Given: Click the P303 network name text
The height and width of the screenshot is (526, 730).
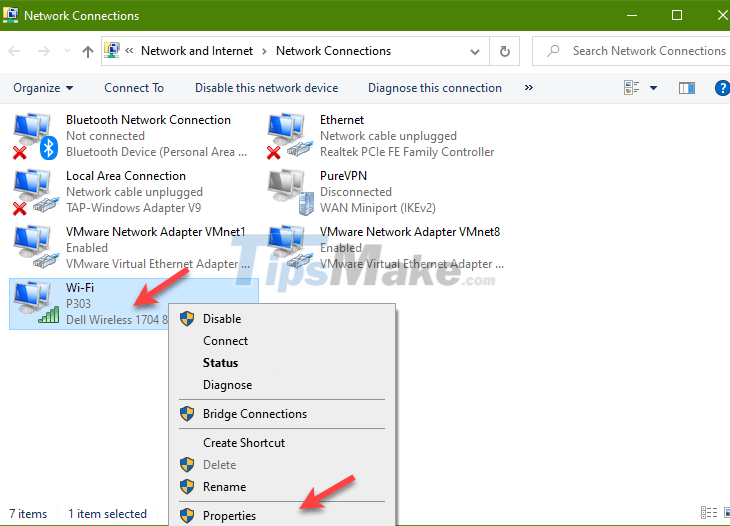Looking at the screenshot, I should [x=78, y=304].
